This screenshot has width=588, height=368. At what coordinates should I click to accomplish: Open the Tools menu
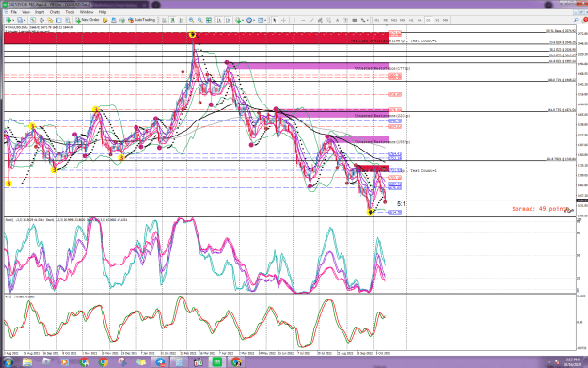pos(70,12)
